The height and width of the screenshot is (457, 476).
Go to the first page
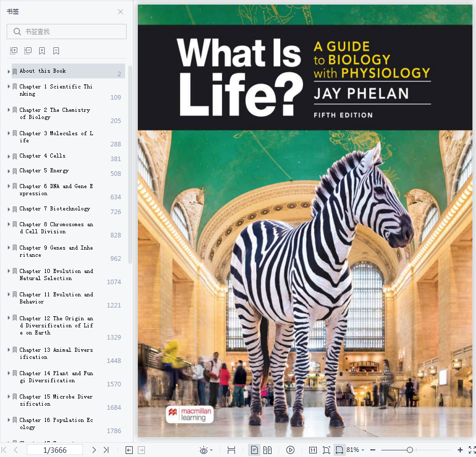coord(4,450)
